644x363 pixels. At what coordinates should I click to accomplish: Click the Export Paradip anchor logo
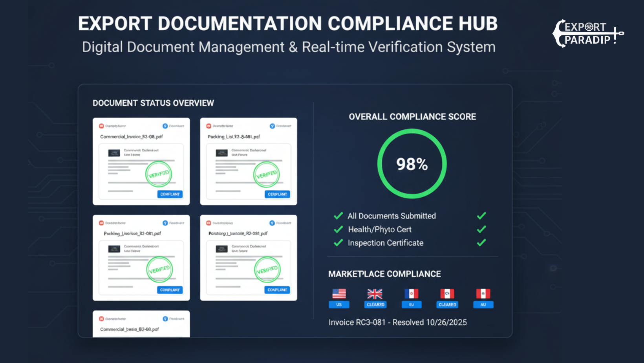tap(587, 33)
